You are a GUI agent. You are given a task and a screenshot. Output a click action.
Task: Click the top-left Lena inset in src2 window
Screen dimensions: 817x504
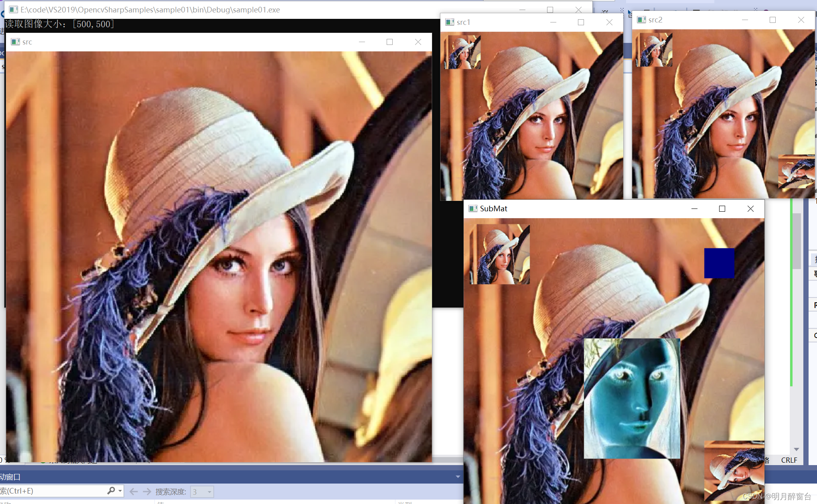(x=654, y=49)
